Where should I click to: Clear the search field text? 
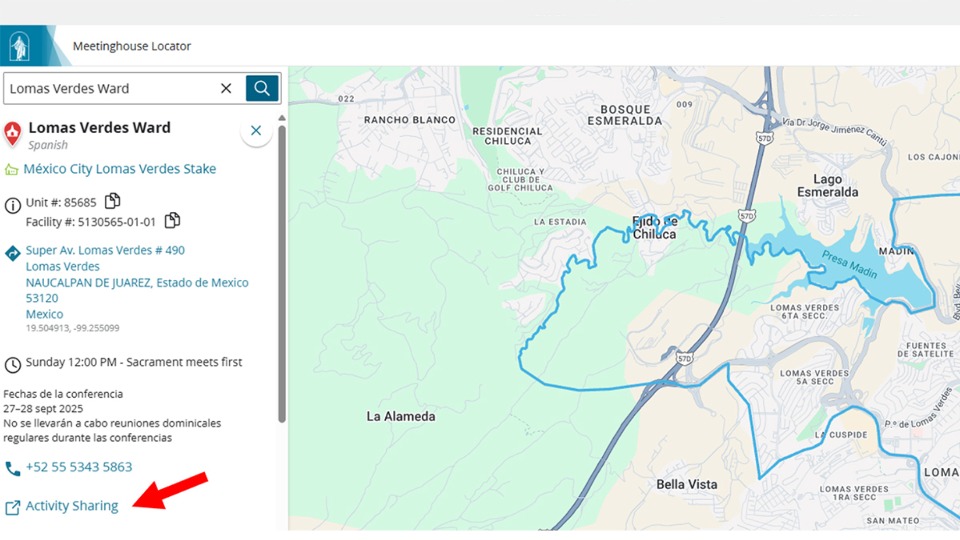pyautogui.click(x=226, y=88)
